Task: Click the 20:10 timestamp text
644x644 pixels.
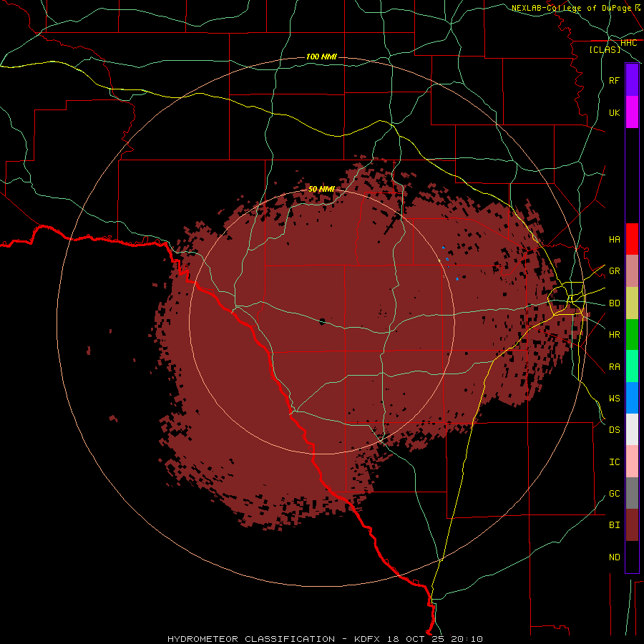Action: click(x=467, y=639)
